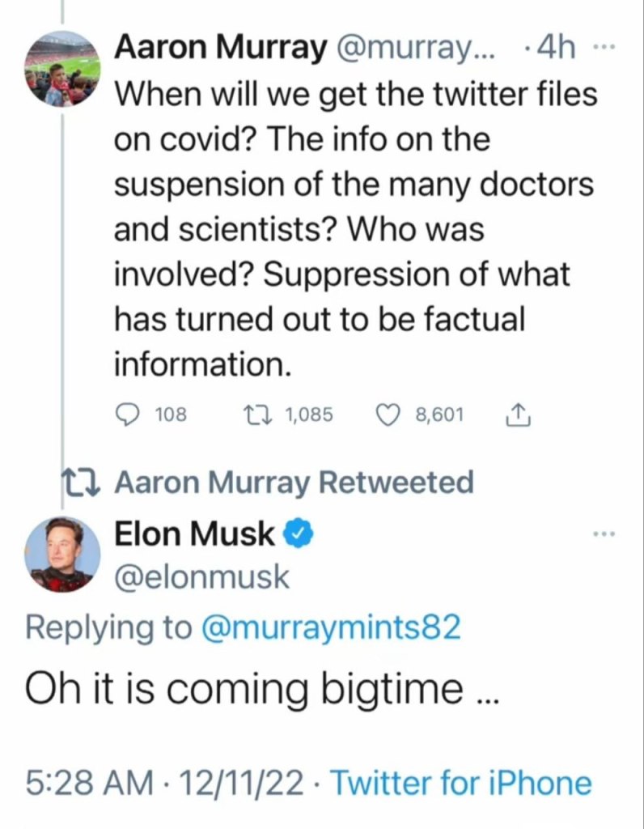
Task: Click Elon Musk's blue verified badge
Action: tap(298, 534)
